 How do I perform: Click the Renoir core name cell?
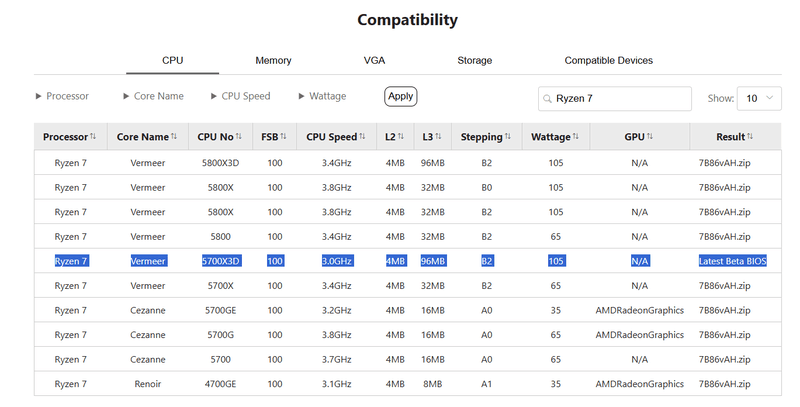click(x=147, y=384)
